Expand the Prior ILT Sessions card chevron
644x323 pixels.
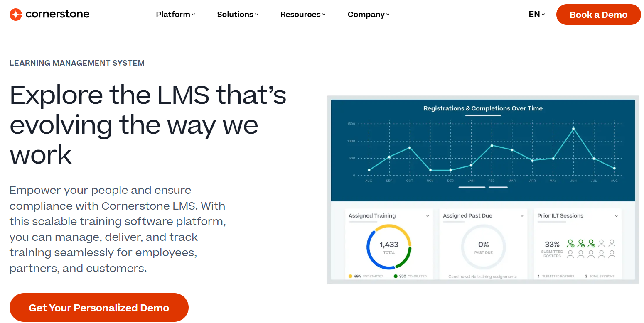point(617,216)
